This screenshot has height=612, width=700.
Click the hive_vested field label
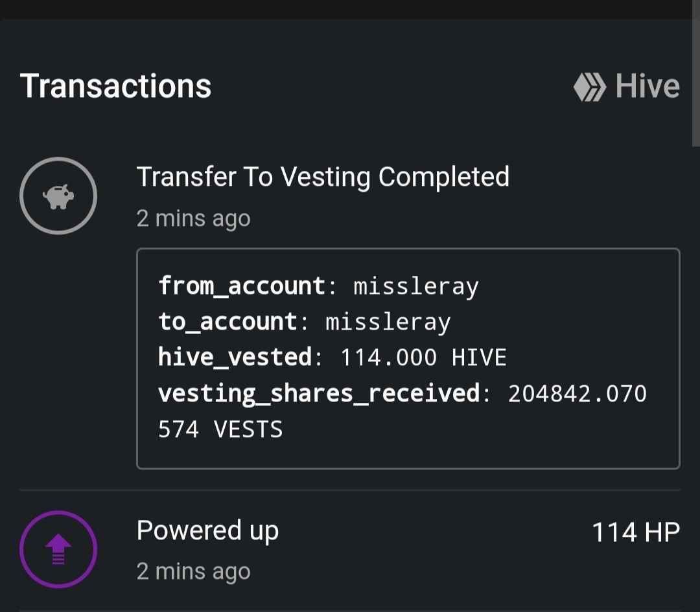point(235,357)
